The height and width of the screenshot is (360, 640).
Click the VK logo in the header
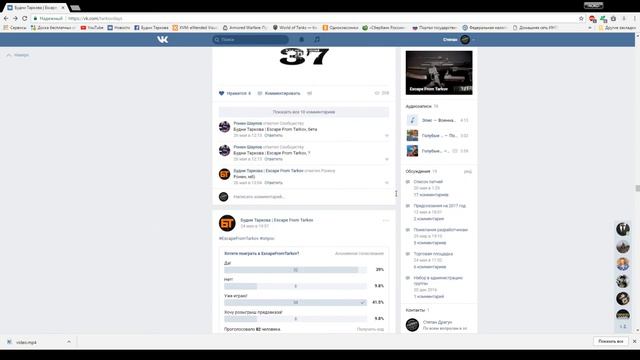click(x=162, y=39)
